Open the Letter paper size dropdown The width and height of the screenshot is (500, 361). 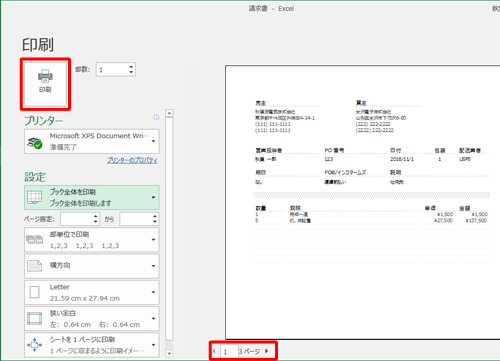pos(92,292)
